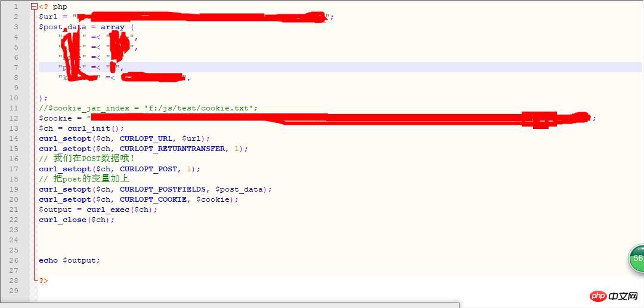The height and width of the screenshot is (308, 644).
Task: Select line number 1 in the gutter
Action: 16,7
